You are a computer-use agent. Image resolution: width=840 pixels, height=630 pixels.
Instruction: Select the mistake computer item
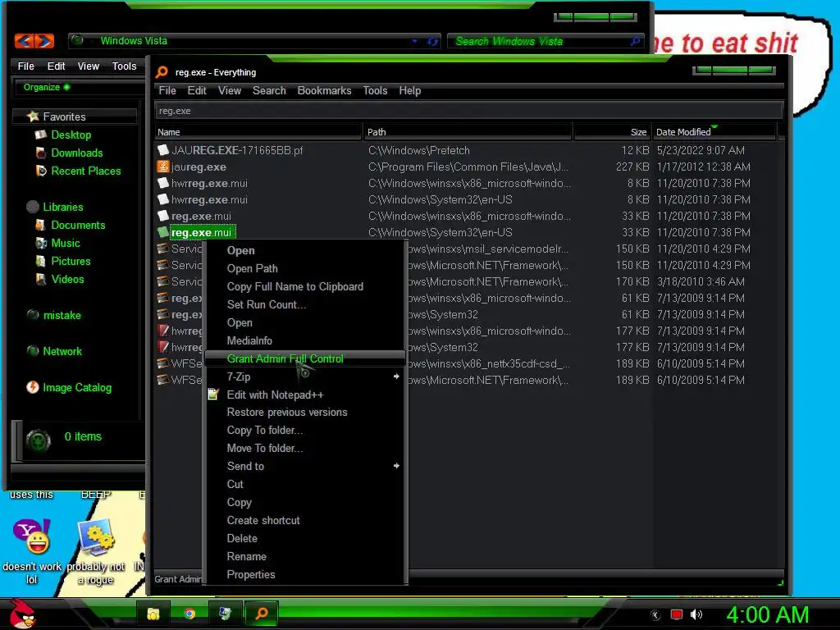click(62, 316)
